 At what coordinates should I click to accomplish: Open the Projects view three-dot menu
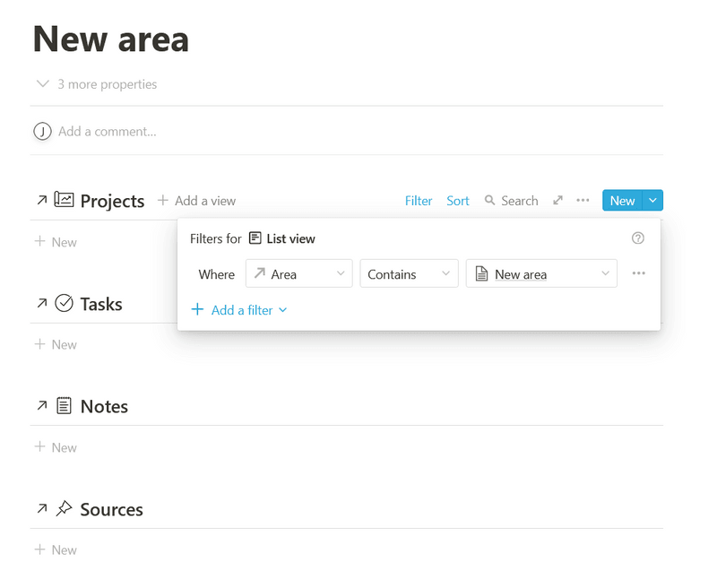pos(583,201)
